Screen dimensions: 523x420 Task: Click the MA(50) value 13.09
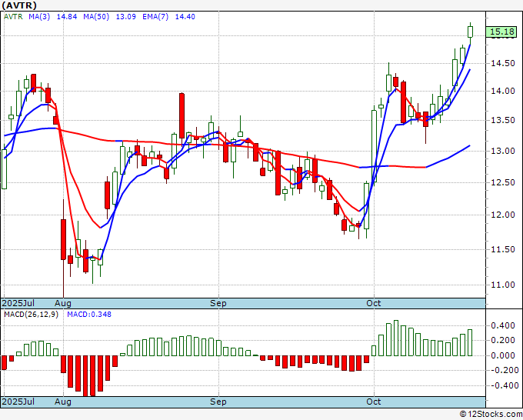[125, 17]
